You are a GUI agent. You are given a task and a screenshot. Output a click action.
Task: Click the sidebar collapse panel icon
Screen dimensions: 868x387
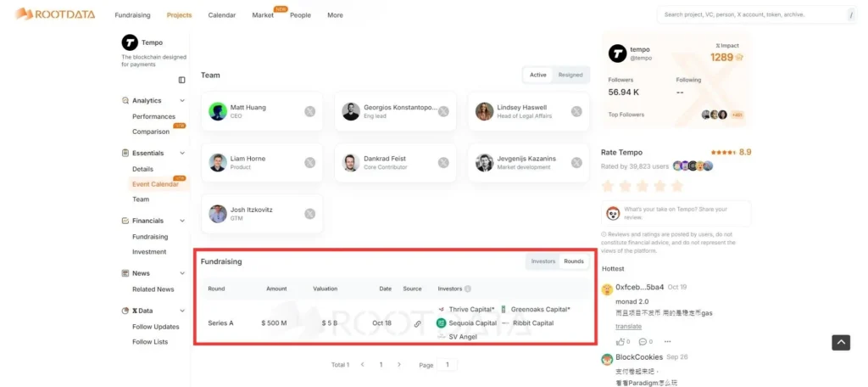click(181, 80)
